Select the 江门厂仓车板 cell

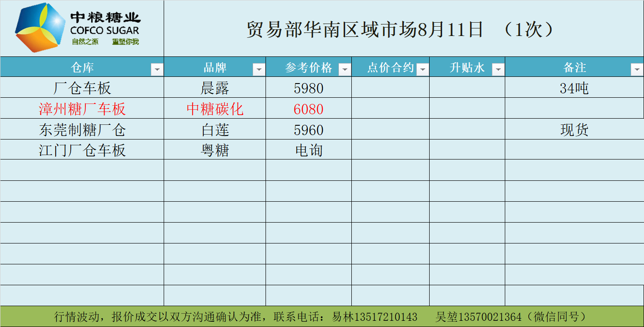point(82,150)
